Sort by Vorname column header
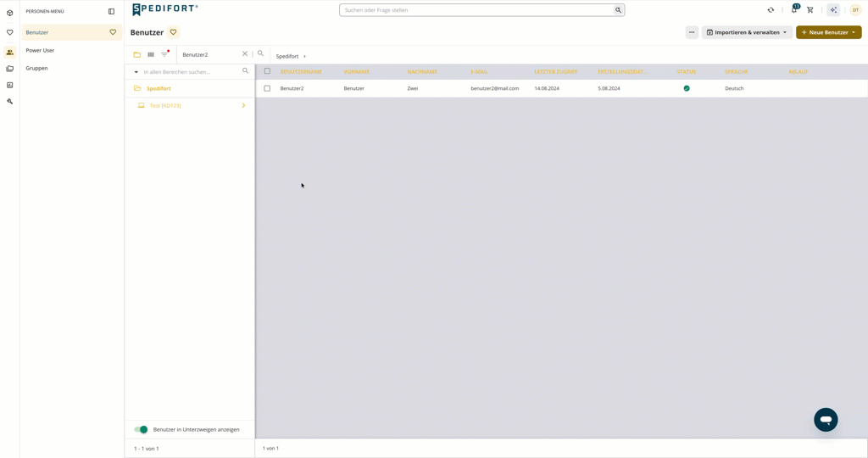The image size is (868, 458). pos(357,72)
